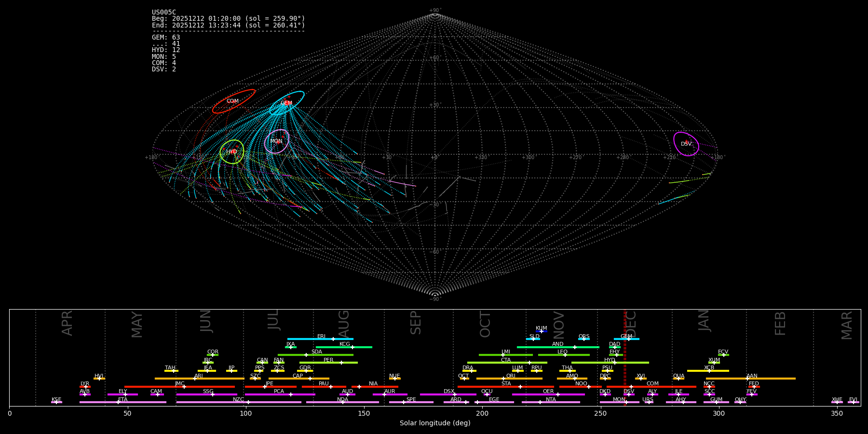Click the PER shower bar in the timeline
The image size is (868, 434).
click(x=328, y=363)
